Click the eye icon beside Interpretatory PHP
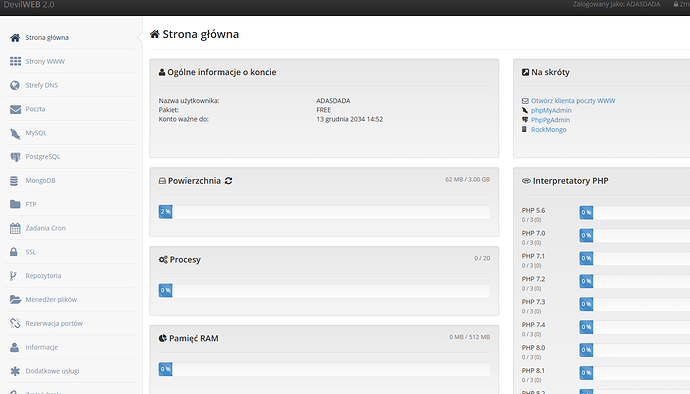 526,181
